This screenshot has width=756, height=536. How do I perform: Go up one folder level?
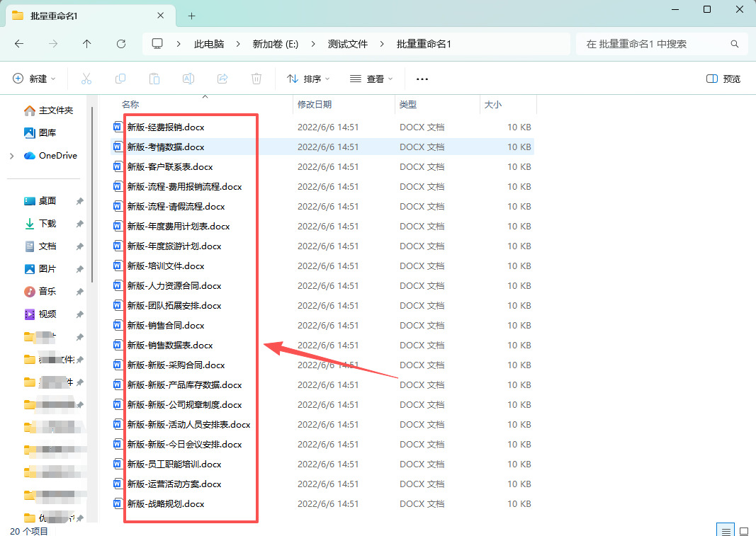[x=86, y=44]
